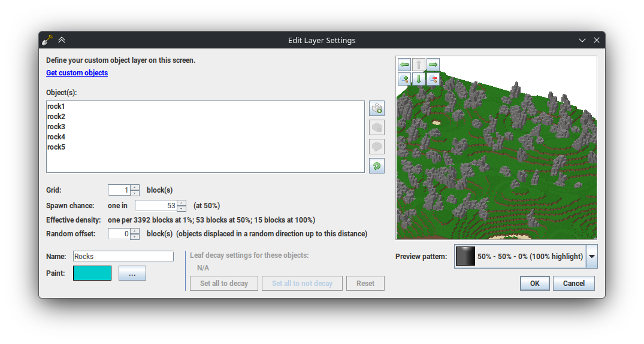Select rock3 in the objects list
644x344 pixels.
tap(56, 127)
